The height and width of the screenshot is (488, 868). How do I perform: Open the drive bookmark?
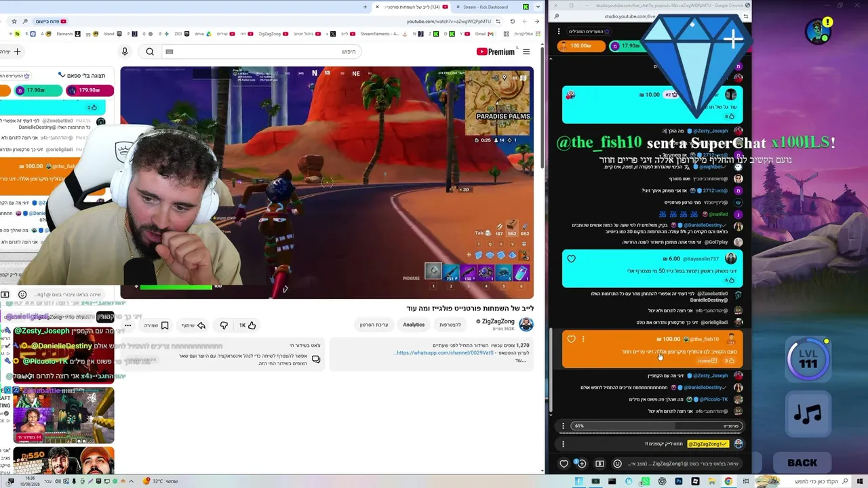pyautogui.click(x=203, y=33)
